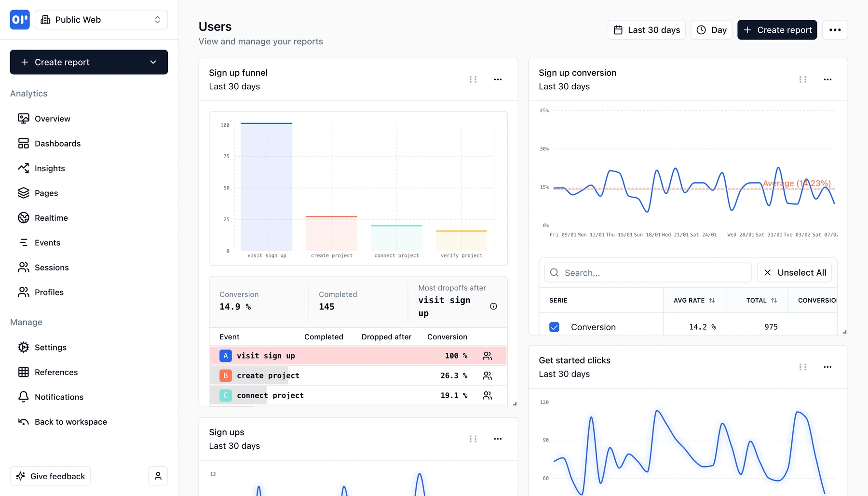Image resolution: width=868 pixels, height=496 pixels.
Task: Click the account icon at bottom right
Action: point(158,476)
